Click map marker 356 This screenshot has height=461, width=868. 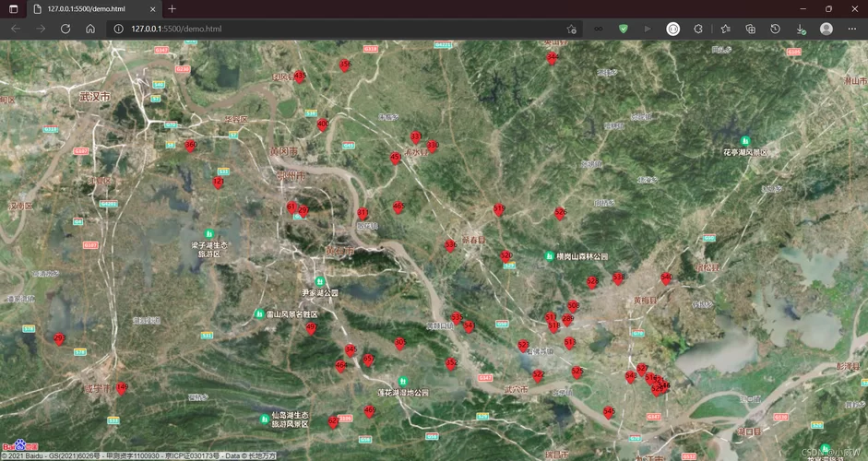point(345,65)
